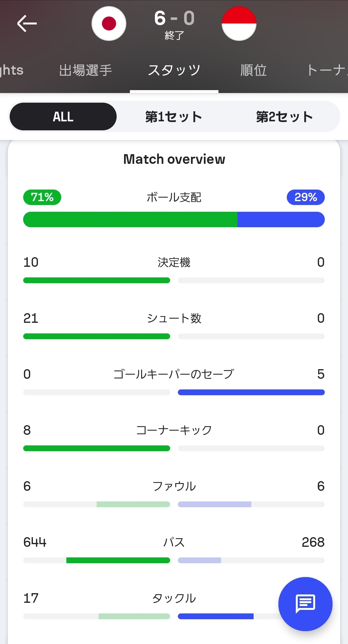Select the スタッツ tab

tap(174, 70)
